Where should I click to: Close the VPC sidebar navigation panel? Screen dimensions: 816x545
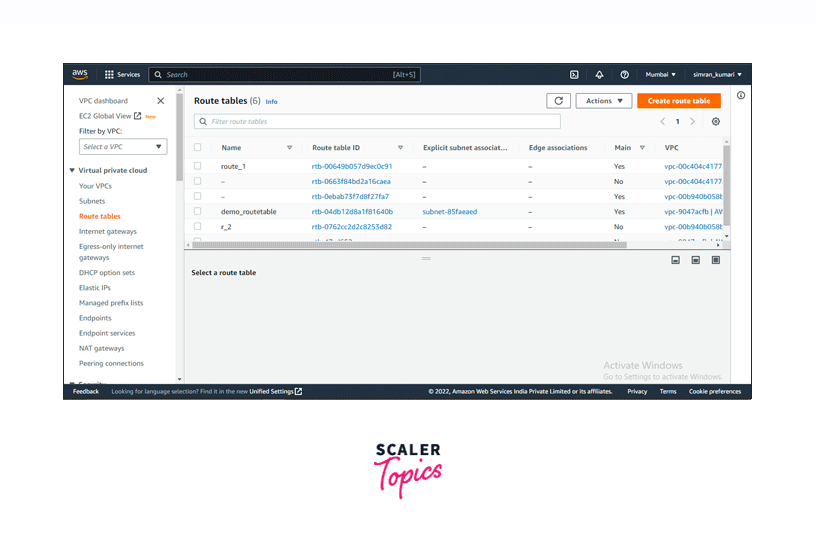(x=160, y=101)
